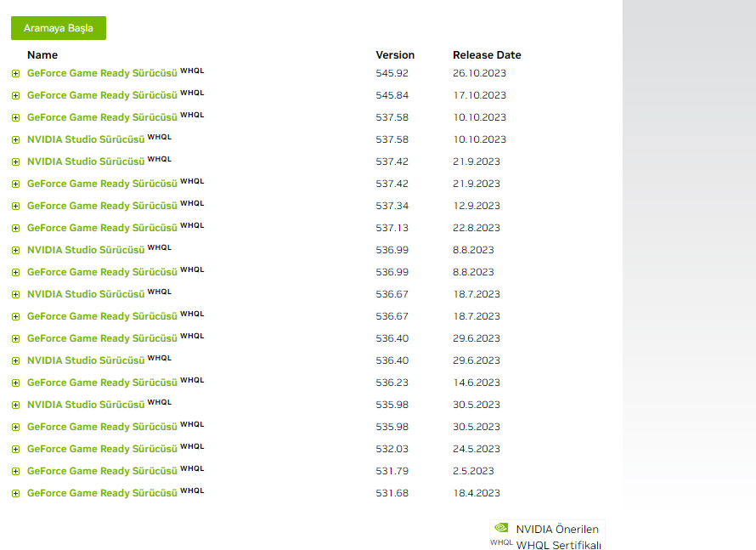Click the release date 22.8.2023
The image size is (756, 550).
[477, 228]
